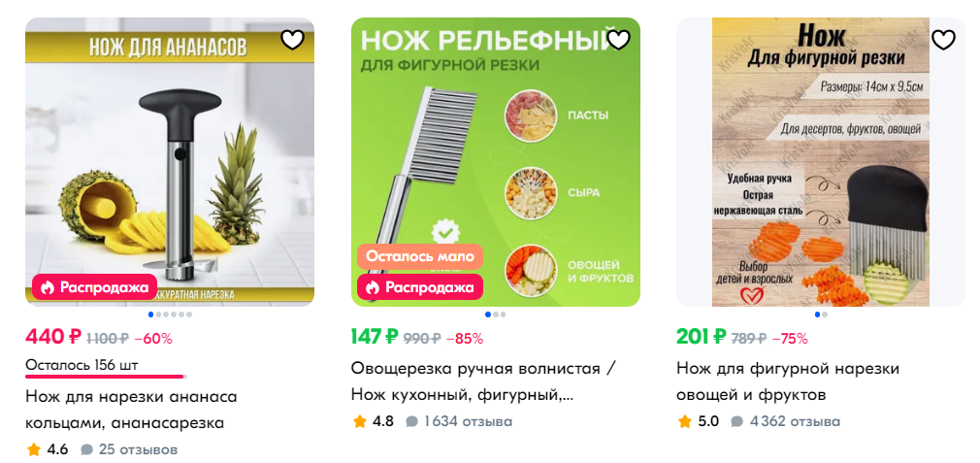Click star rating 4.6 icon
Image resolution: width=980 pixels, height=463 pixels.
pos(34,449)
